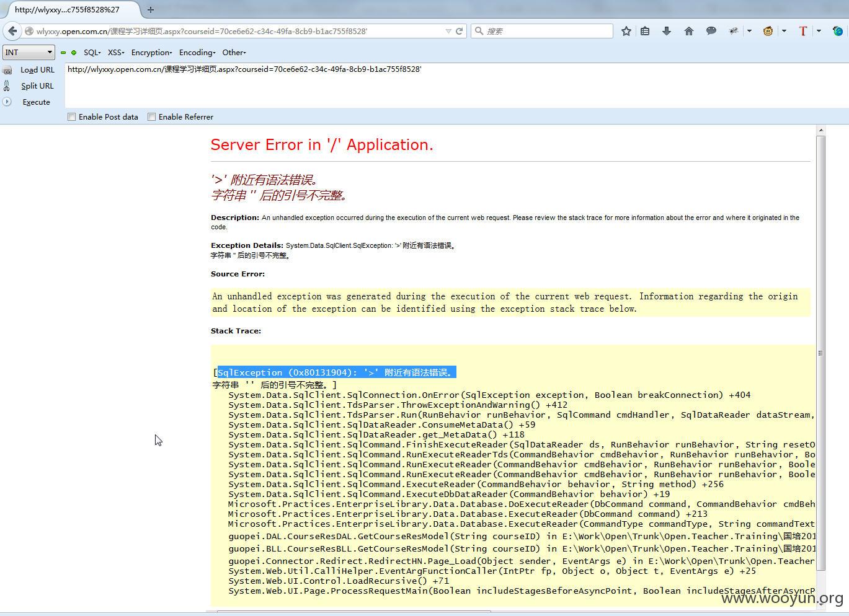Click the site identity icon in address bar
849x616 pixels.
(x=29, y=31)
